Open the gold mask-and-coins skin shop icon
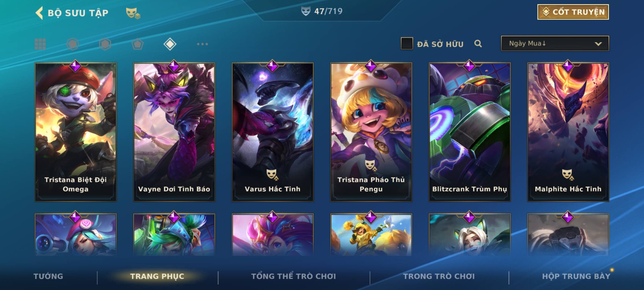The image size is (644, 290). tap(133, 13)
